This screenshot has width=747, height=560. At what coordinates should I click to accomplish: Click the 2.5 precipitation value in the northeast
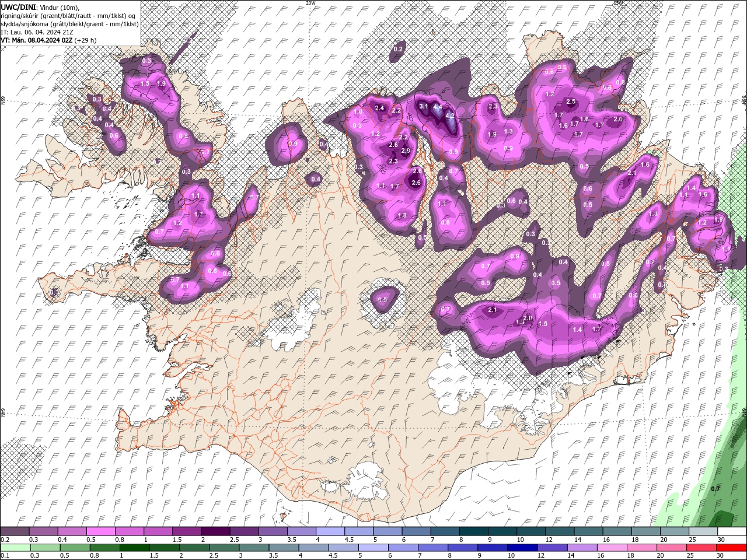(x=571, y=102)
